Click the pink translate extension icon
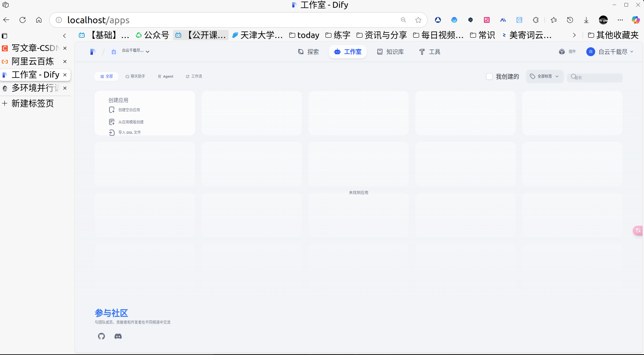The width and height of the screenshot is (644, 355). pos(487,20)
